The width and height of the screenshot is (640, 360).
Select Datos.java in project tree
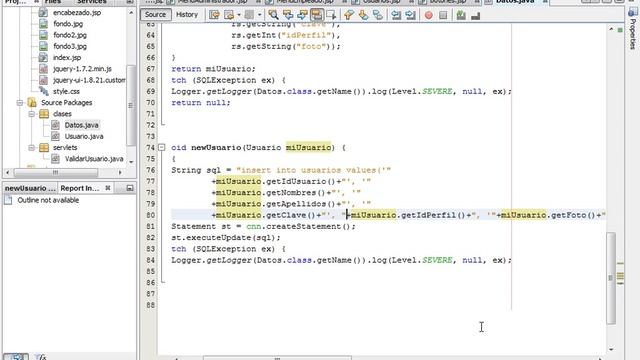(82, 125)
